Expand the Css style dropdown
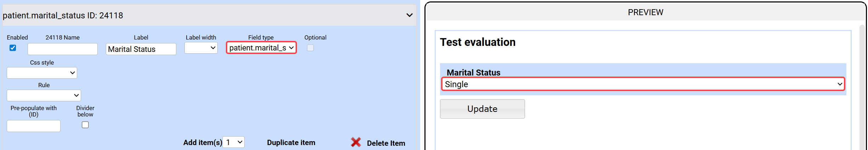868x150 pixels. (x=42, y=73)
